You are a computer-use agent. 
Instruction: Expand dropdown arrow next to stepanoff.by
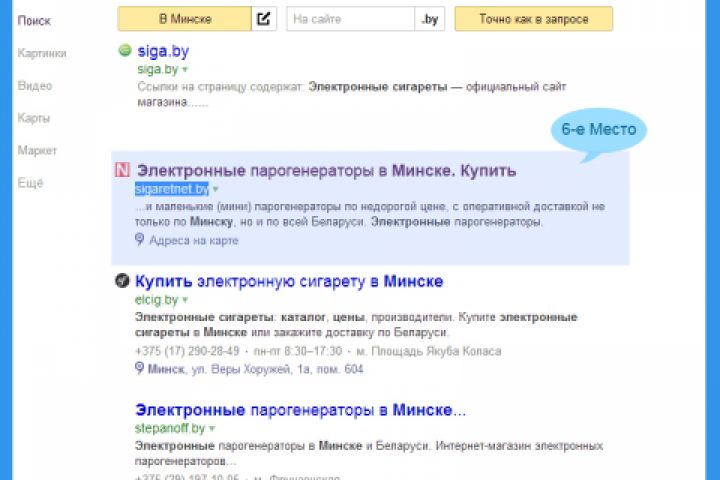point(212,429)
